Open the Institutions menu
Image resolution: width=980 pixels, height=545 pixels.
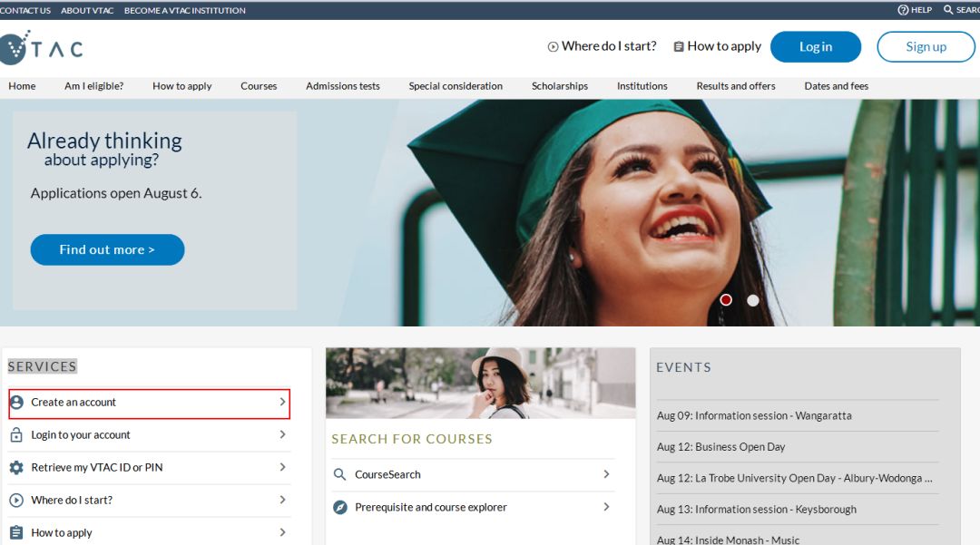point(642,86)
